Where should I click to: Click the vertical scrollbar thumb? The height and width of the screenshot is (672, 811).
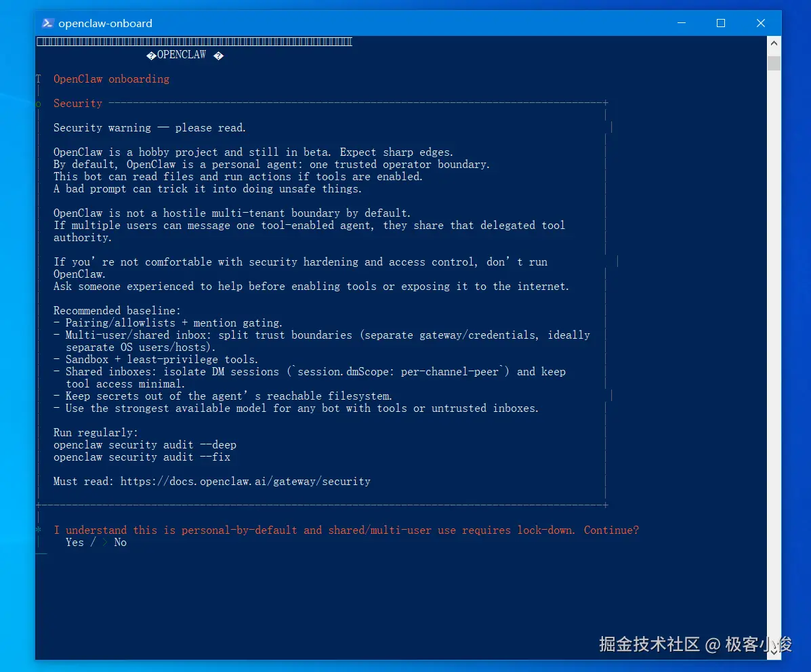[x=774, y=64]
